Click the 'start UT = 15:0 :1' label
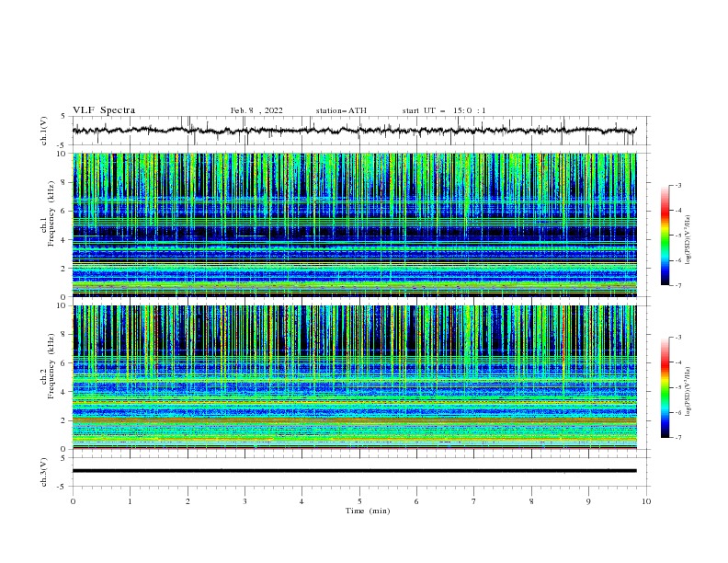This screenshot has width=728, height=563. (x=444, y=110)
